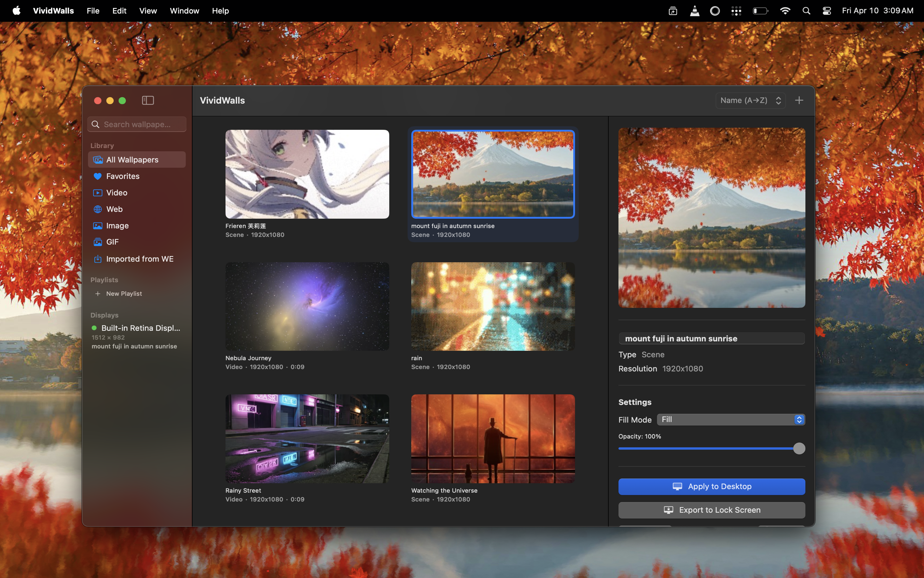924x578 pixels.
Task: Click the All Wallpapers label
Action: point(132,160)
